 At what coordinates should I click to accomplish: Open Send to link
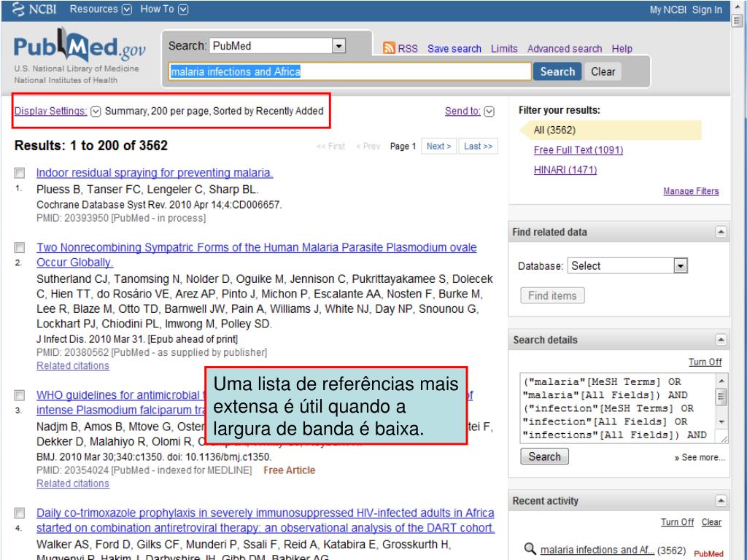[x=462, y=111]
